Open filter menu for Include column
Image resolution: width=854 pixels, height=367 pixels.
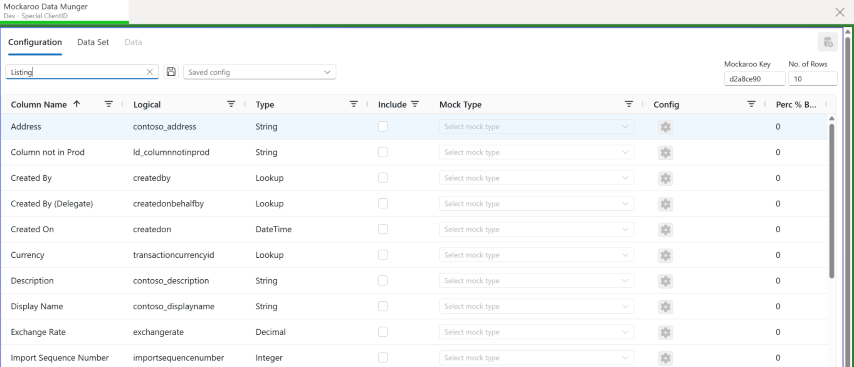415,104
